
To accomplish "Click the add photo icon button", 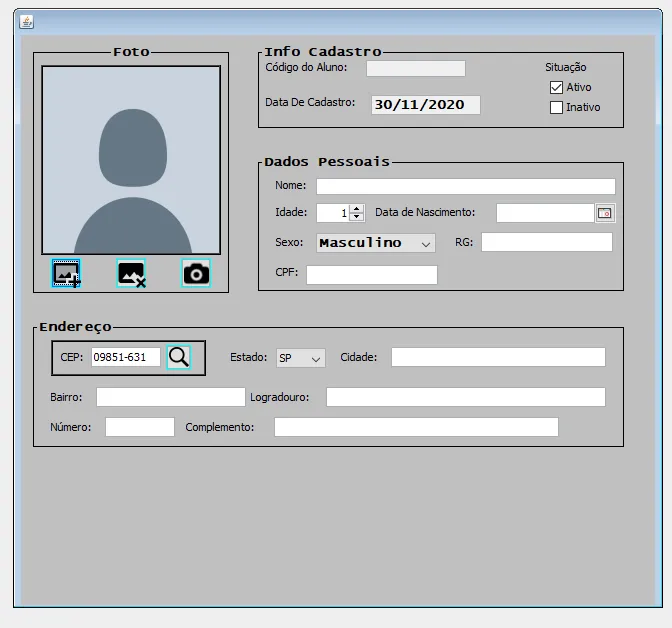I will (66, 273).
